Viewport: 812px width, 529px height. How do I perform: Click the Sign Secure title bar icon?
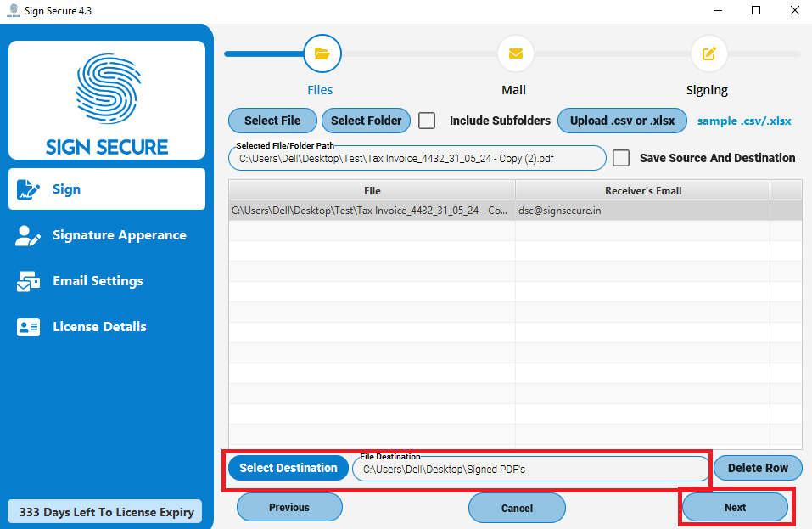[14, 10]
